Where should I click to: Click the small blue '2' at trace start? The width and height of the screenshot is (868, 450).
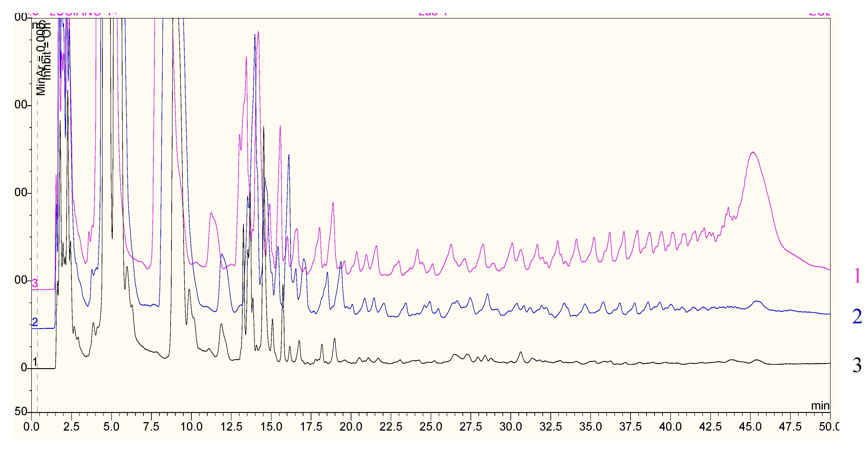(x=35, y=322)
